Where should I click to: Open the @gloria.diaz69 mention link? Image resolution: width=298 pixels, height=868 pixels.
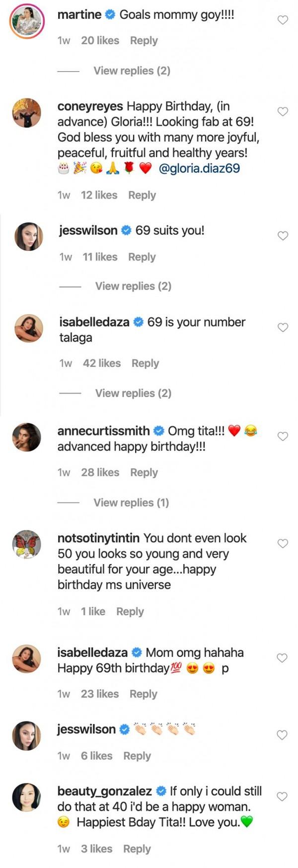(x=199, y=168)
